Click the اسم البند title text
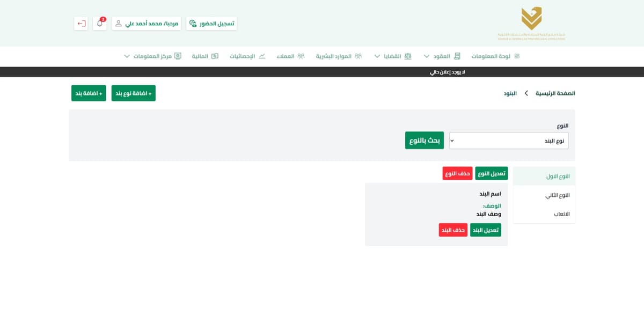 point(490,194)
